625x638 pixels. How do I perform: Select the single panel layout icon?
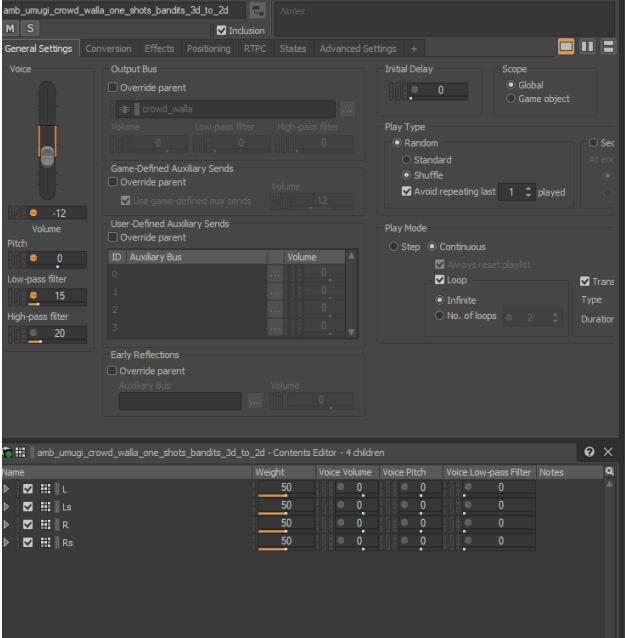[x=565, y=48]
